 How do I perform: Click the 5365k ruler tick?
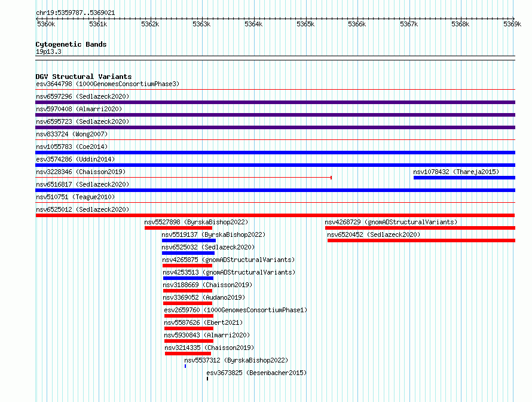[305, 24]
